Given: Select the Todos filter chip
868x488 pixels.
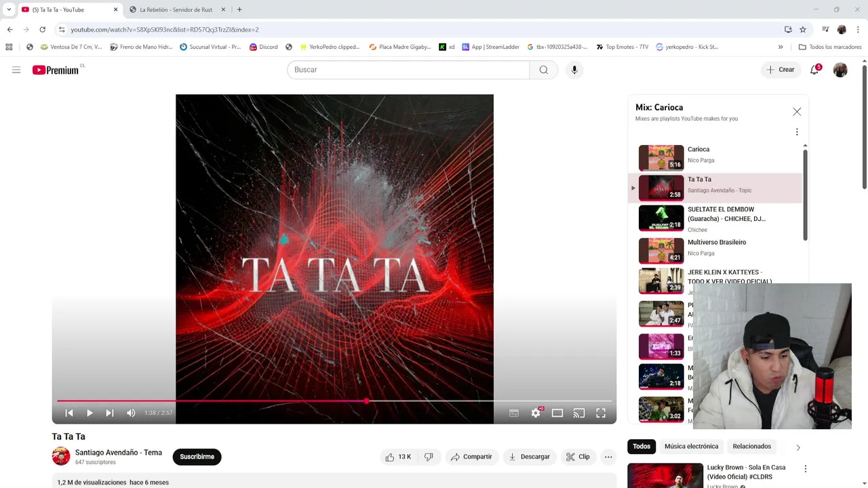Looking at the screenshot, I should [x=642, y=447].
